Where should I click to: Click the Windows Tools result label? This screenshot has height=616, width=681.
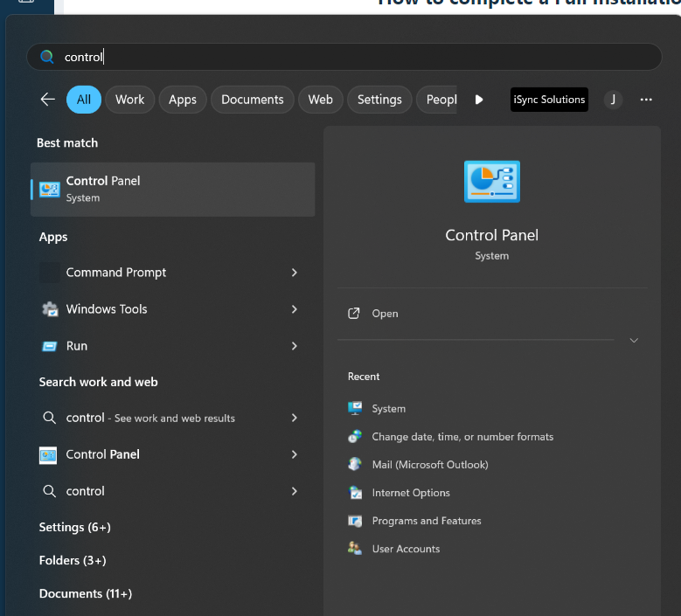107,309
